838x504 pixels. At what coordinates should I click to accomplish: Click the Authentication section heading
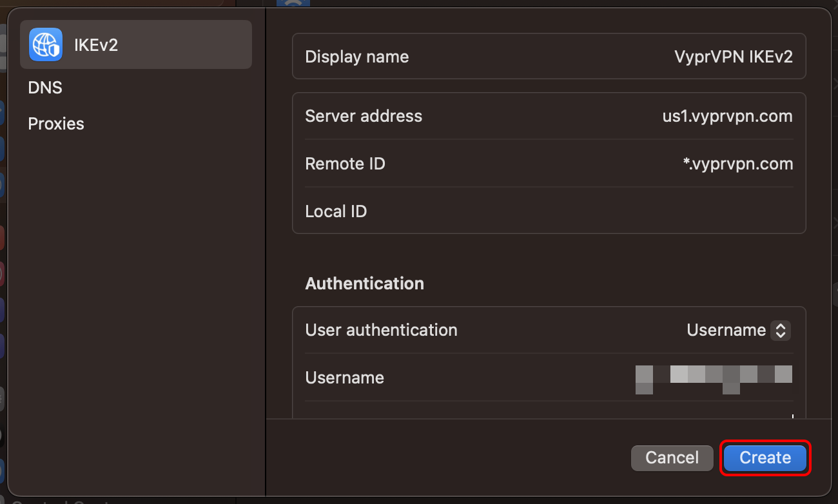365,284
